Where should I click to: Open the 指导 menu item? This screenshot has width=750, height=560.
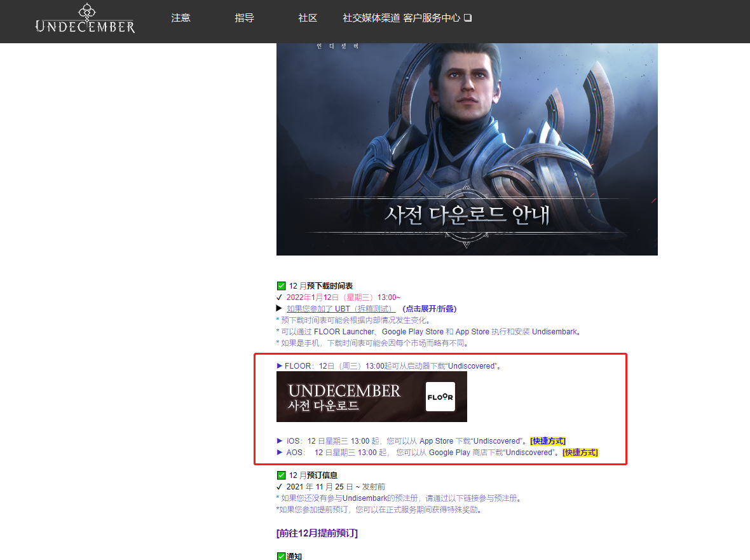click(244, 18)
